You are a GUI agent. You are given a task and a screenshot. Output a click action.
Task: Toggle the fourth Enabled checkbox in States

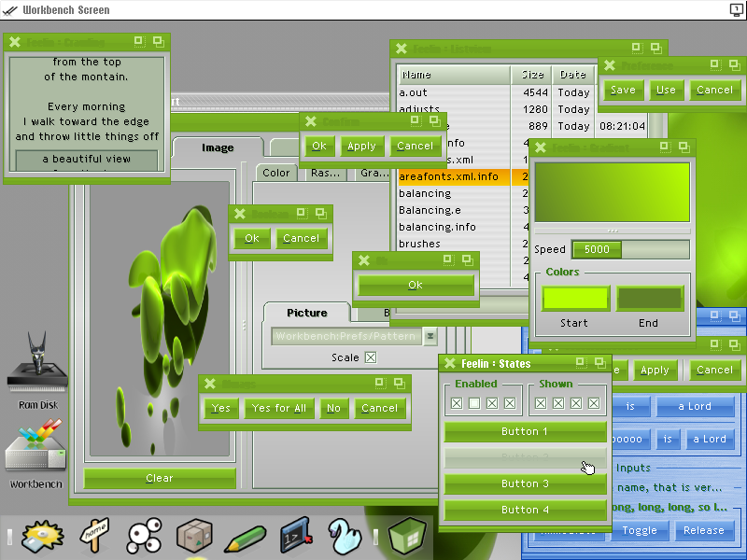(x=510, y=404)
